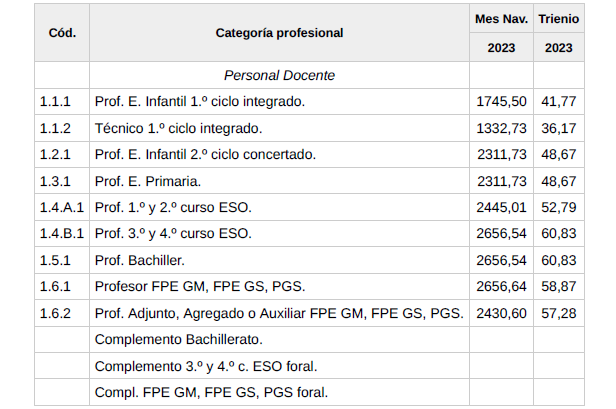Select code cell 1.3.1
The image size is (616, 409).
(56, 181)
